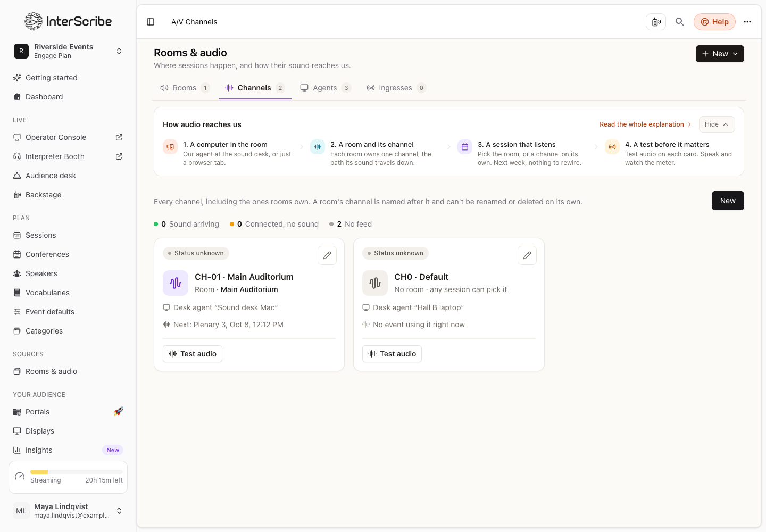
Task: Click the A/V Channels breadcrumb
Action: (x=194, y=22)
